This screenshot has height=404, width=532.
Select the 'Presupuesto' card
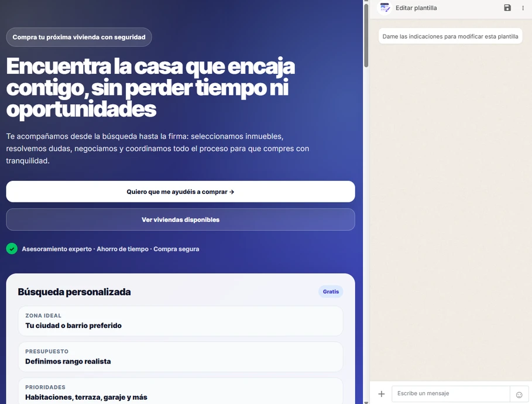click(x=180, y=357)
